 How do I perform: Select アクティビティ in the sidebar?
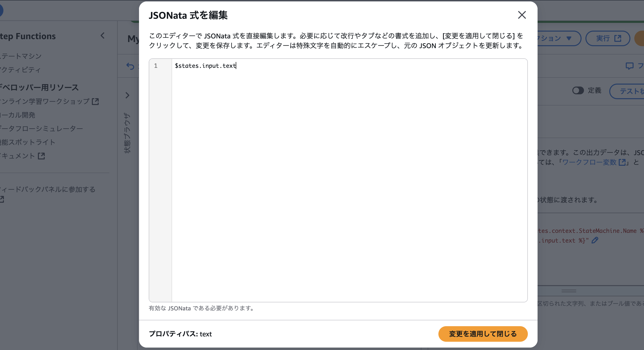coord(20,70)
